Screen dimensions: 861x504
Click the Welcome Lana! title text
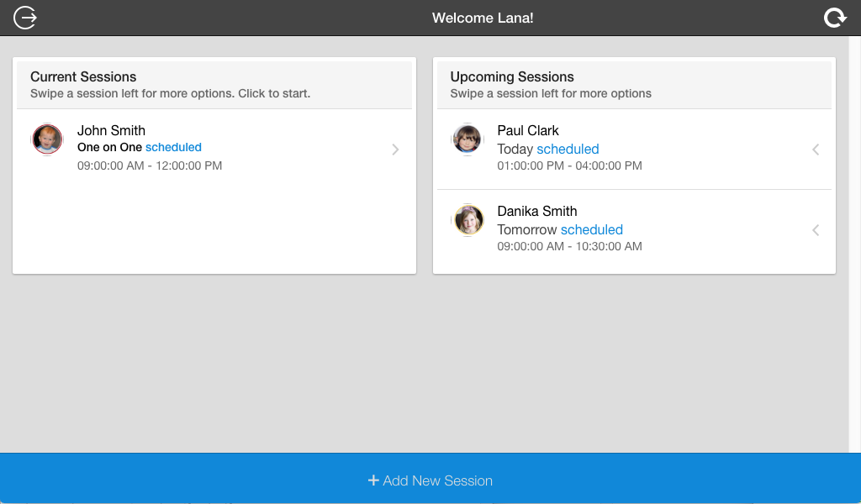[x=483, y=18]
